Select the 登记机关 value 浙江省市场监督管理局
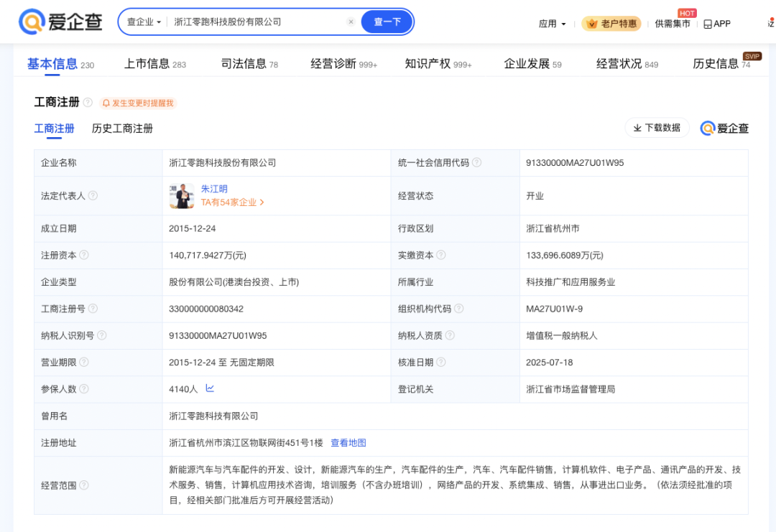The image size is (776, 532). tap(571, 389)
